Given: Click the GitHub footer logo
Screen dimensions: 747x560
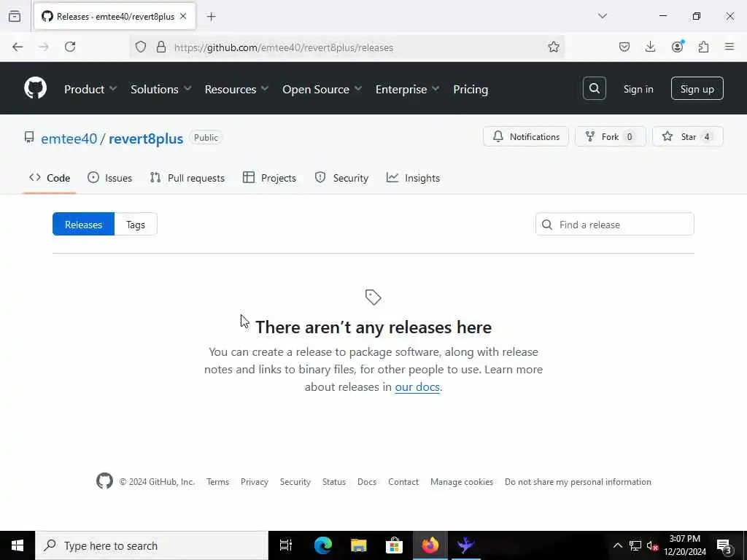Looking at the screenshot, I should coord(104,481).
